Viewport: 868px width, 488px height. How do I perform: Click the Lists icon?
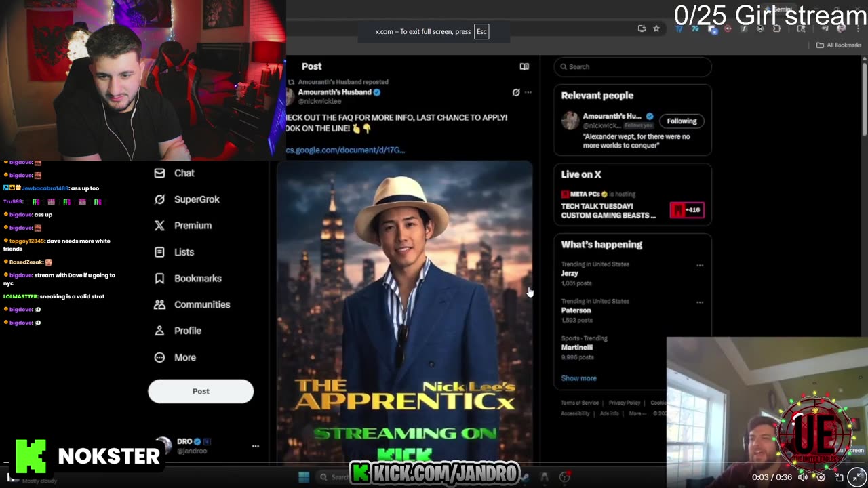pyautogui.click(x=159, y=252)
